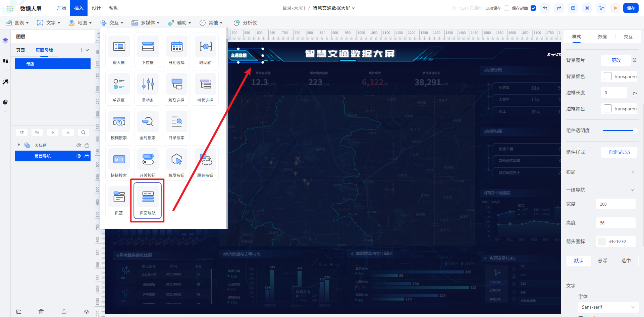Open the 地图 map dropdown
The image size is (644, 317).
pyautogui.click(x=80, y=23)
